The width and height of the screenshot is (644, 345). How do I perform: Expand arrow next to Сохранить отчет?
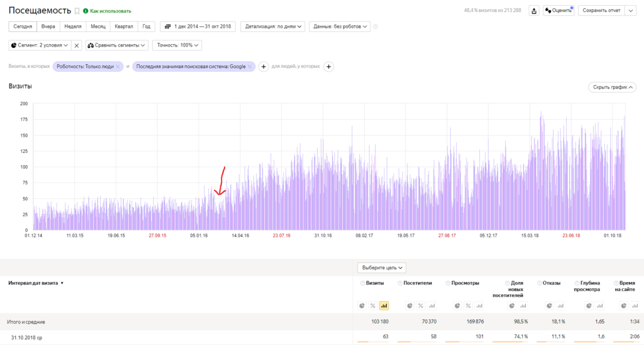631,11
